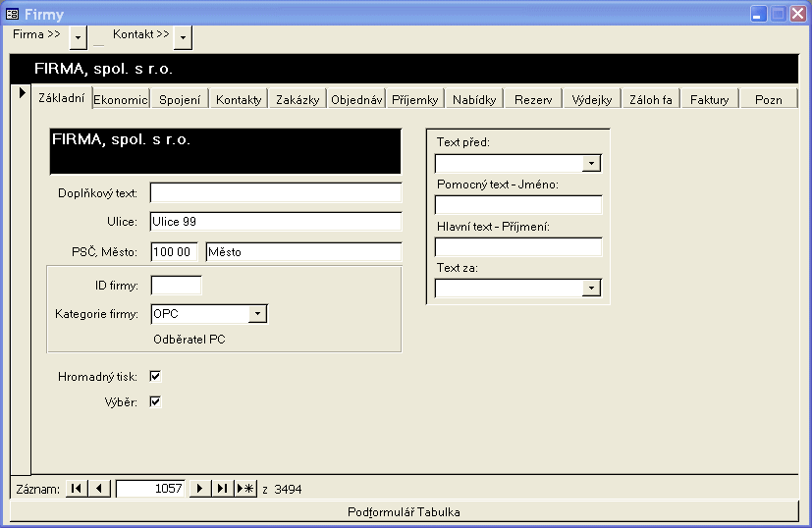Click the record number field
This screenshot has height=528, width=812.
point(150,489)
